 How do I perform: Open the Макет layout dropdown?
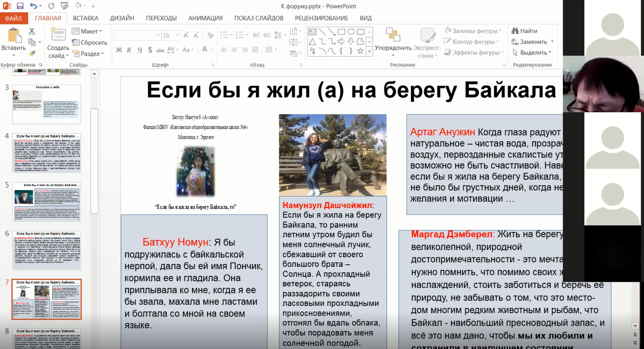coord(87,31)
